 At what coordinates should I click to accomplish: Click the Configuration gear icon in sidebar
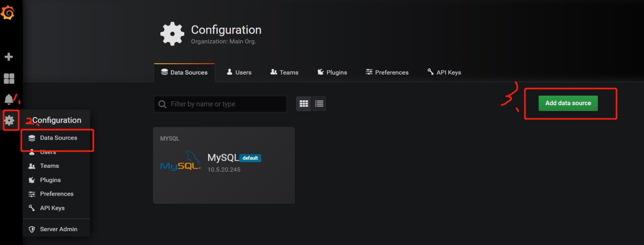pos(9,121)
